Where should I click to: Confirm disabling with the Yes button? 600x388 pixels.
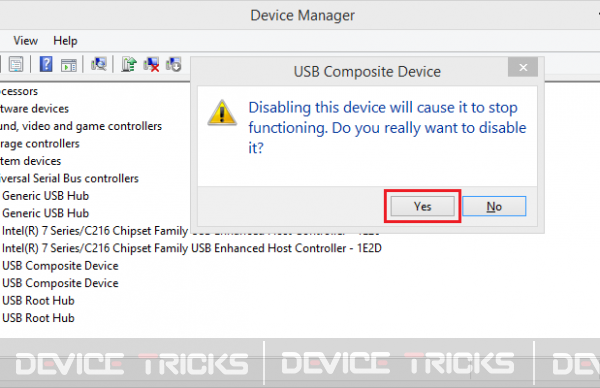422,206
